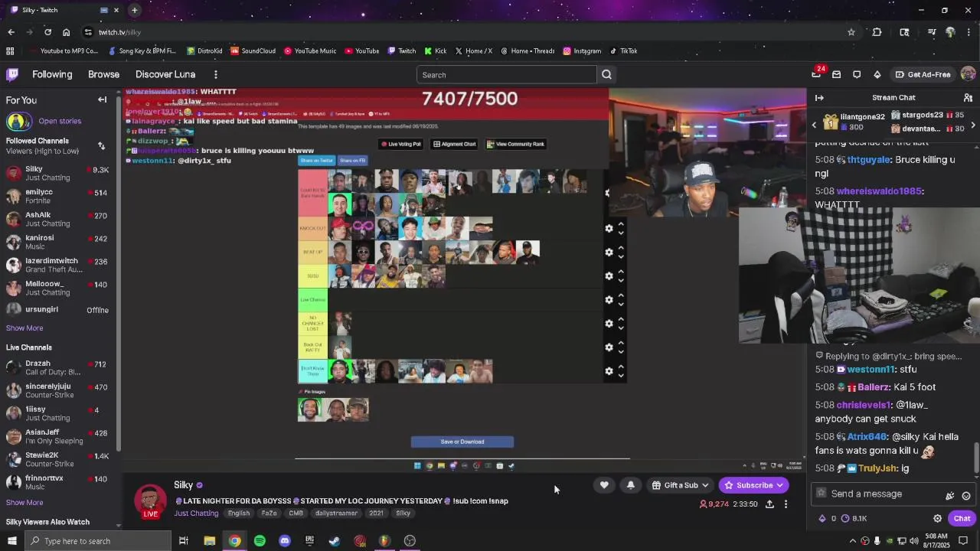
Task: Open the Twitch inbox notifications icon
Action: point(836,74)
